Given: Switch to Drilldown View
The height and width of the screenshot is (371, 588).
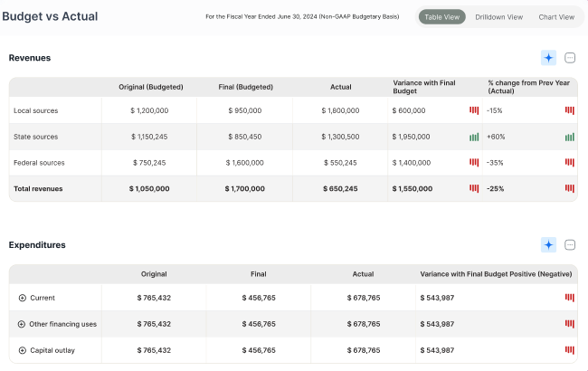Looking at the screenshot, I should tap(498, 16).
